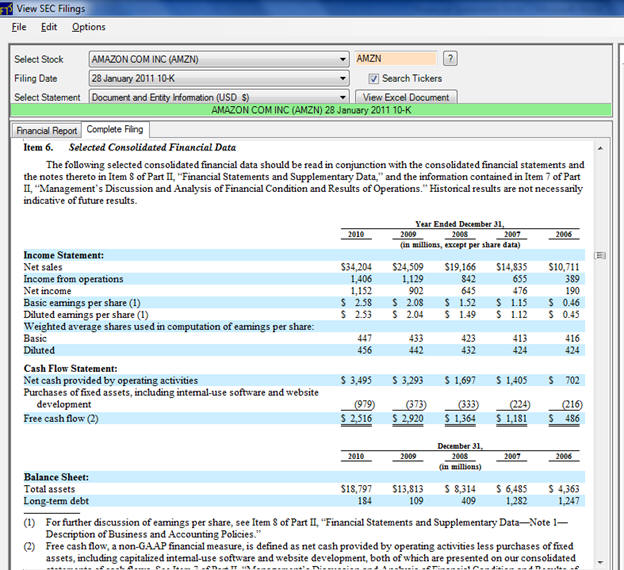The height and width of the screenshot is (570, 624).
Task: Click 2010 diluted shares value 456
Action: point(365,350)
